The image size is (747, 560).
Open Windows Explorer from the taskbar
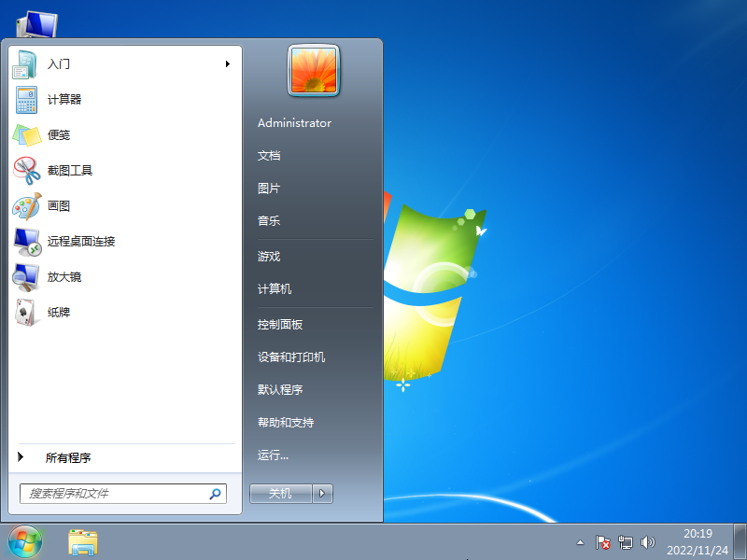[x=83, y=541]
